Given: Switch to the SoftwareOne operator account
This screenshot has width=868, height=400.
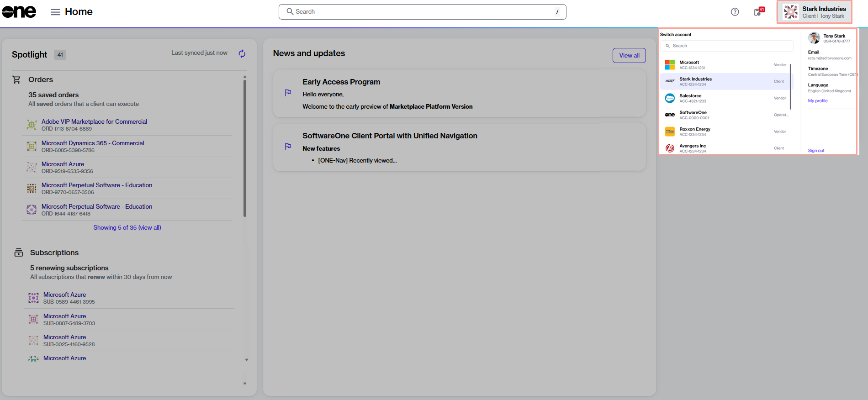Looking at the screenshot, I should point(693,115).
